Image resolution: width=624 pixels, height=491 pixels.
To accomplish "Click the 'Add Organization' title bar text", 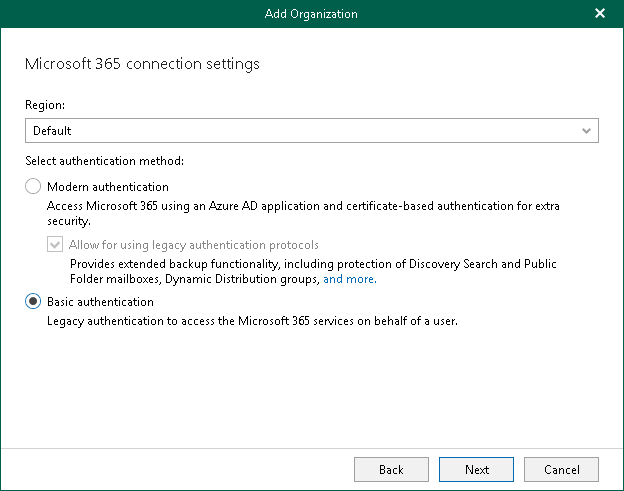I will pyautogui.click(x=311, y=14).
